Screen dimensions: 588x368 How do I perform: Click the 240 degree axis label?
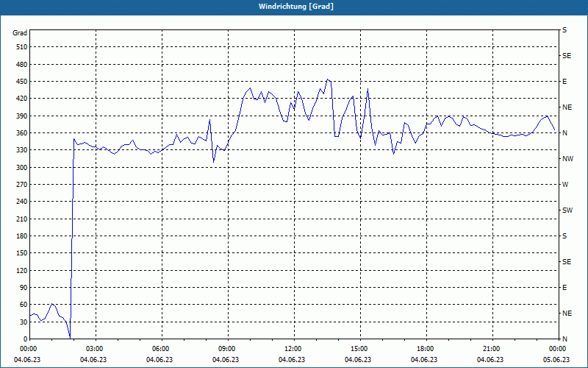[22, 202]
